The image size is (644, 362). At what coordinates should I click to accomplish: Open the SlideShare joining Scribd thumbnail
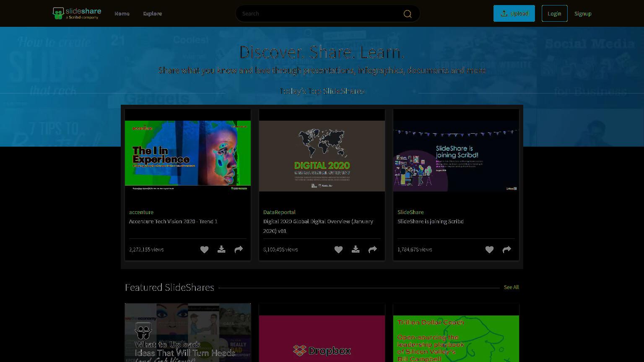tap(456, 156)
